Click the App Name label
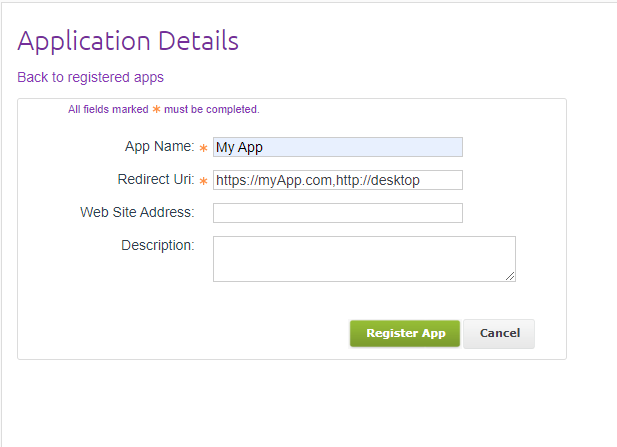The height and width of the screenshot is (447, 617). [x=159, y=146]
